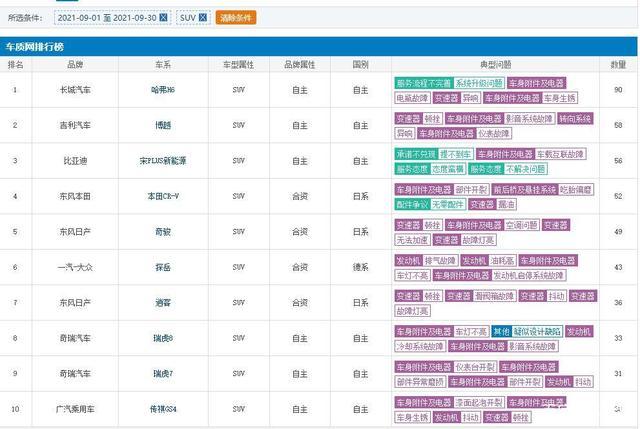Image resolution: width=640 pixels, height=429 pixels.
Task: Click the 车身生锈 tag in 哈弗H6 row
Action: (x=560, y=98)
